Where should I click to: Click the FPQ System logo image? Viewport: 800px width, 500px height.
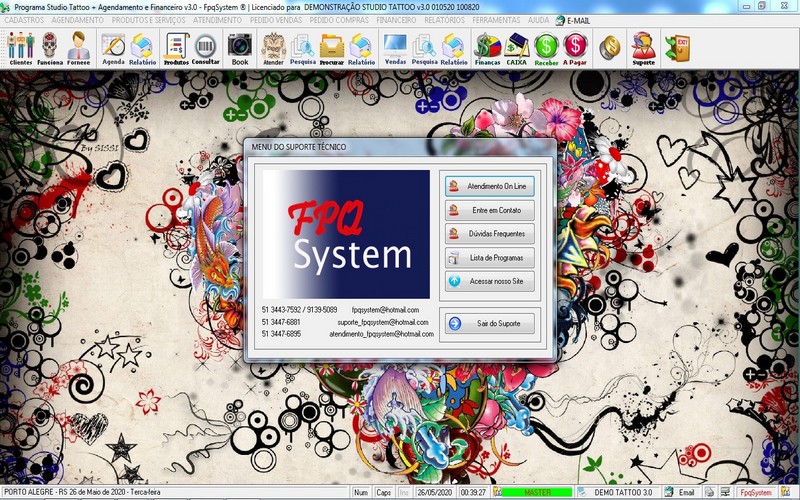(x=346, y=234)
